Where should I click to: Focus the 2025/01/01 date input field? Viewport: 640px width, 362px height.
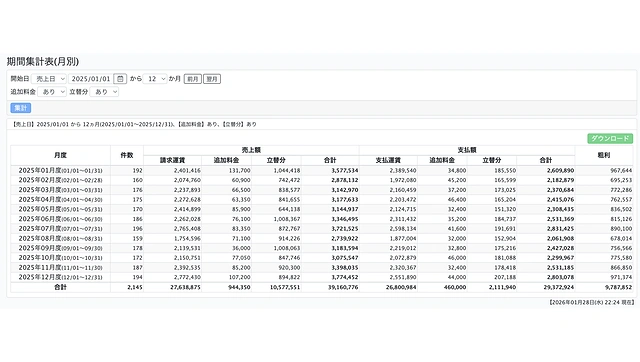click(91, 79)
